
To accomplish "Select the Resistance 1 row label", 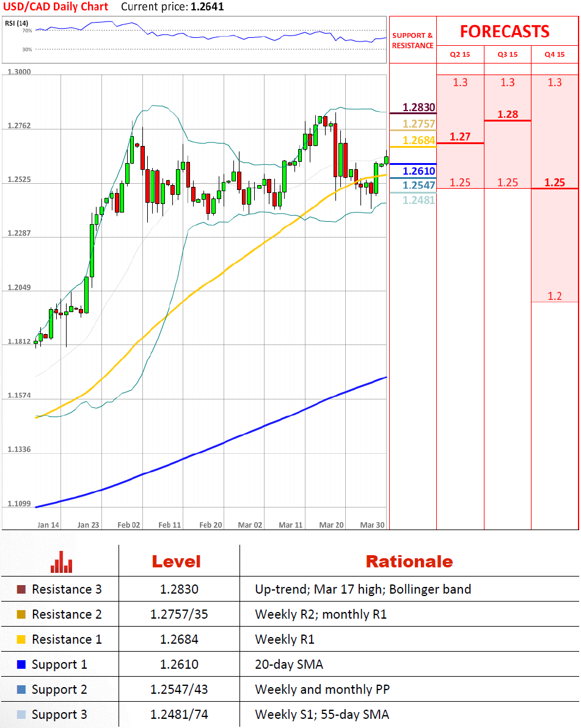I will click(x=67, y=639).
